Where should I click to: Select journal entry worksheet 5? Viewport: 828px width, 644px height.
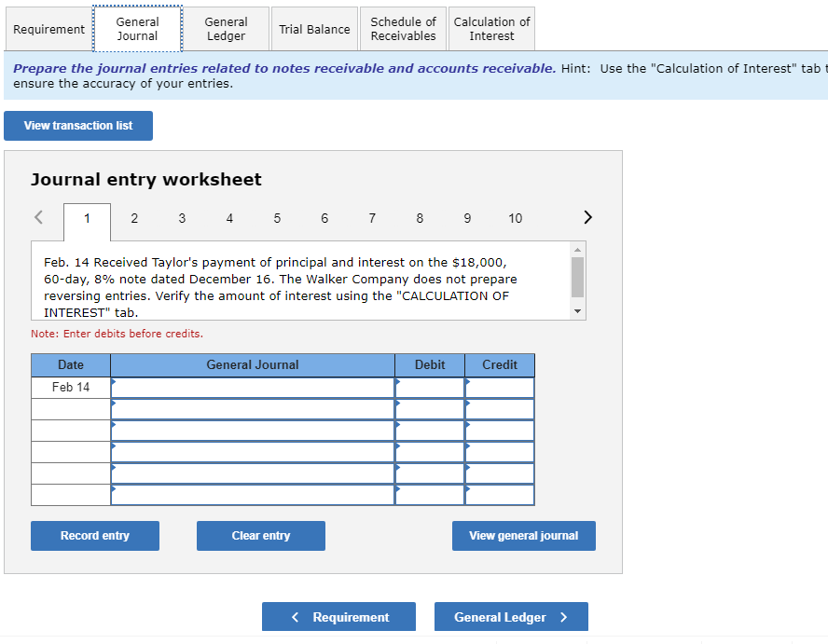pyautogui.click(x=277, y=218)
